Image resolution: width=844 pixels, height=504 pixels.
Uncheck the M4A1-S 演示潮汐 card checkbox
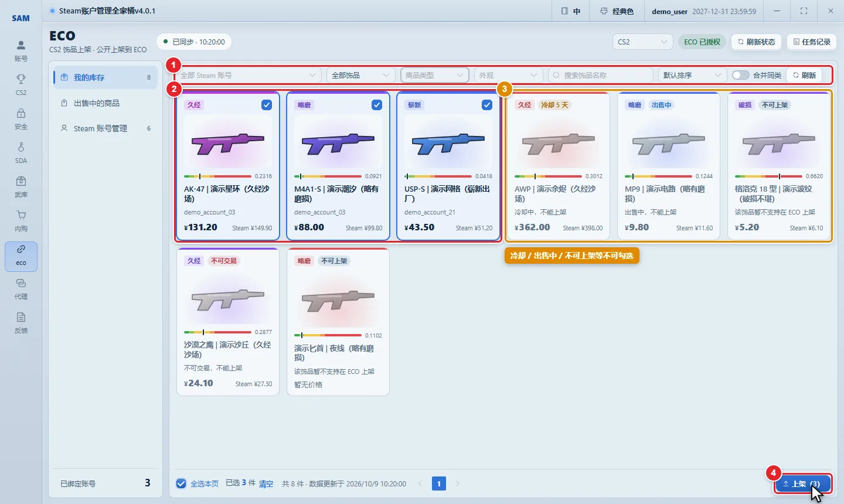pos(377,105)
